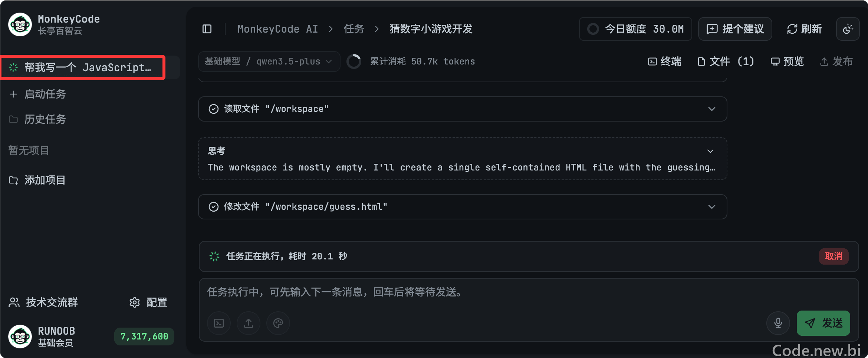Open 技术交流群 community link
The image size is (868, 358).
pyautogui.click(x=43, y=302)
